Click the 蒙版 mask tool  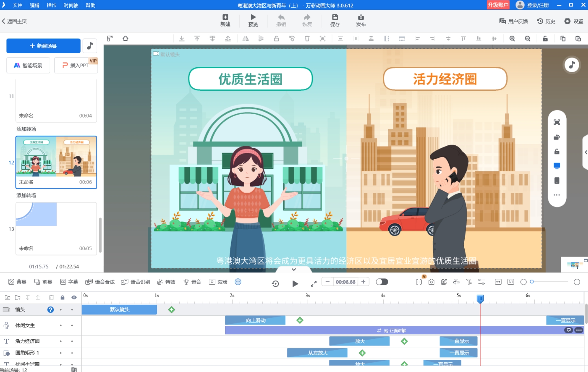pyautogui.click(x=218, y=282)
